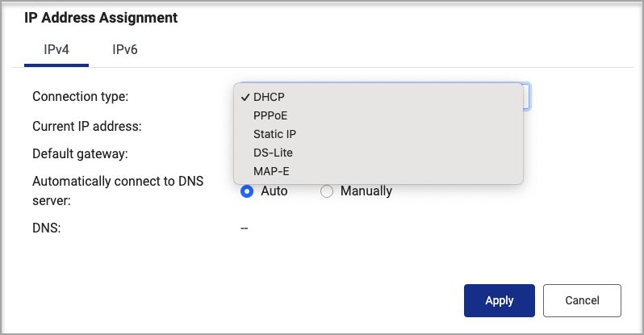
Task: Click the Manually label text
Action: click(x=366, y=191)
